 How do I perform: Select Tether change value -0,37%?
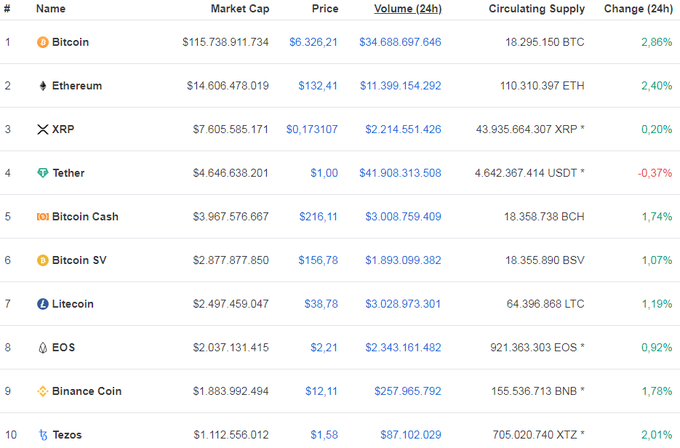[x=655, y=173]
